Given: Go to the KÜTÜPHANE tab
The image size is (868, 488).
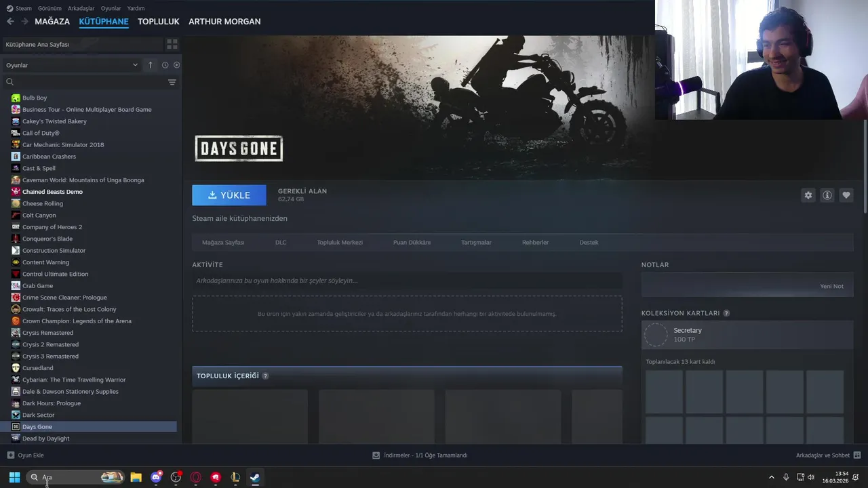Looking at the screenshot, I should click(104, 22).
